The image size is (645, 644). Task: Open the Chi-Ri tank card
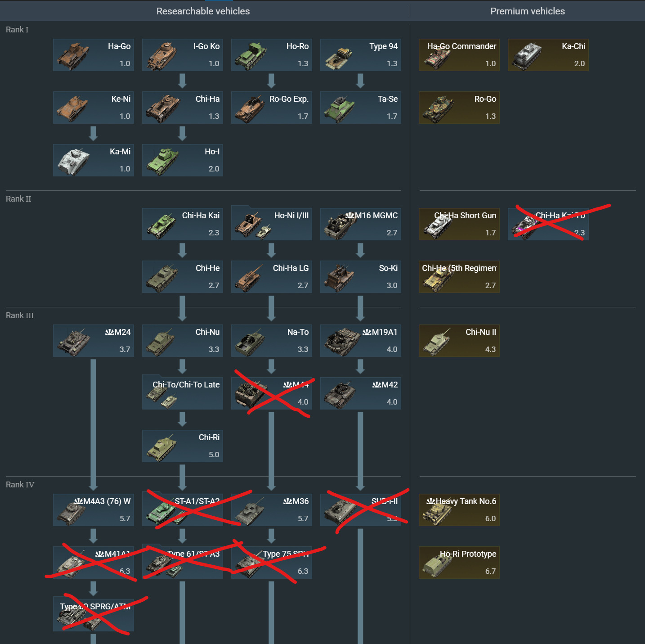(x=183, y=446)
